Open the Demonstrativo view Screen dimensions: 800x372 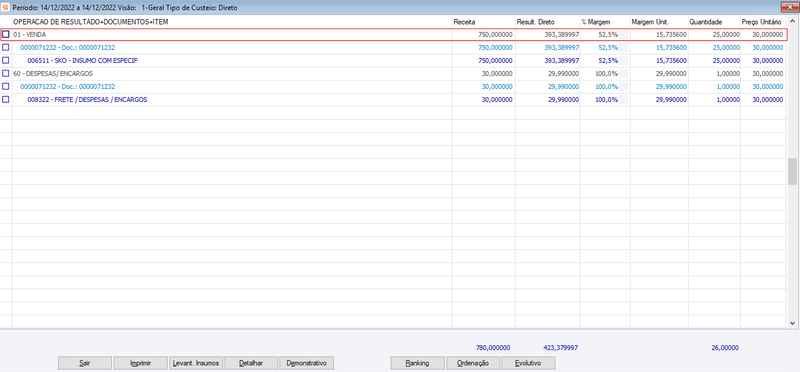click(307, 363)
